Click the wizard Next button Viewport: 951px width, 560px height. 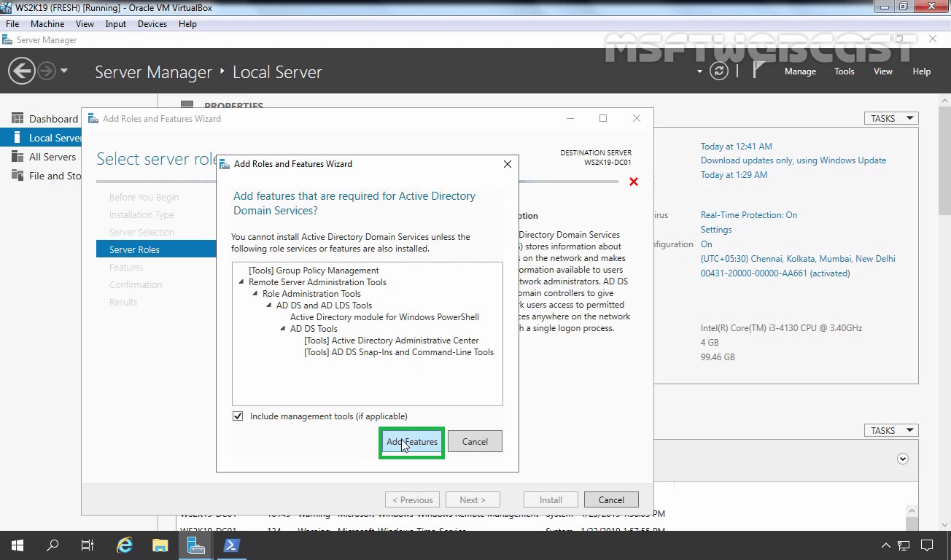pyautogui.click(x=472, y=500)
